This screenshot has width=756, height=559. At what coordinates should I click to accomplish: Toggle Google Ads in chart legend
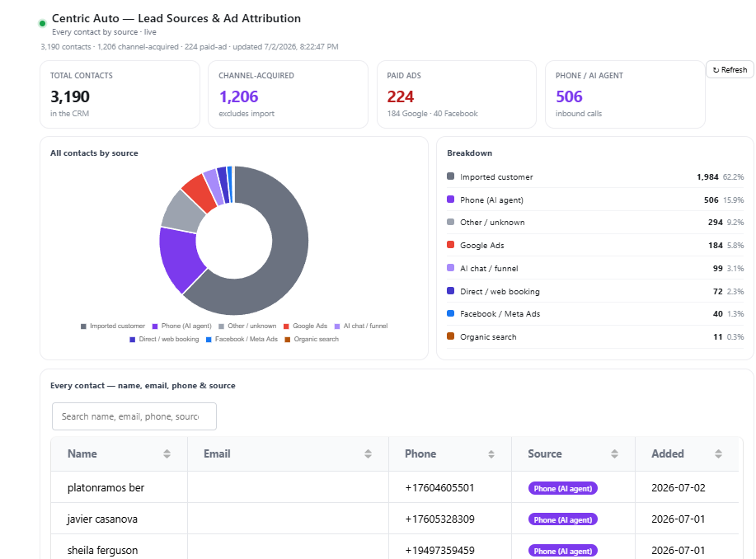(x=305, y=326)
